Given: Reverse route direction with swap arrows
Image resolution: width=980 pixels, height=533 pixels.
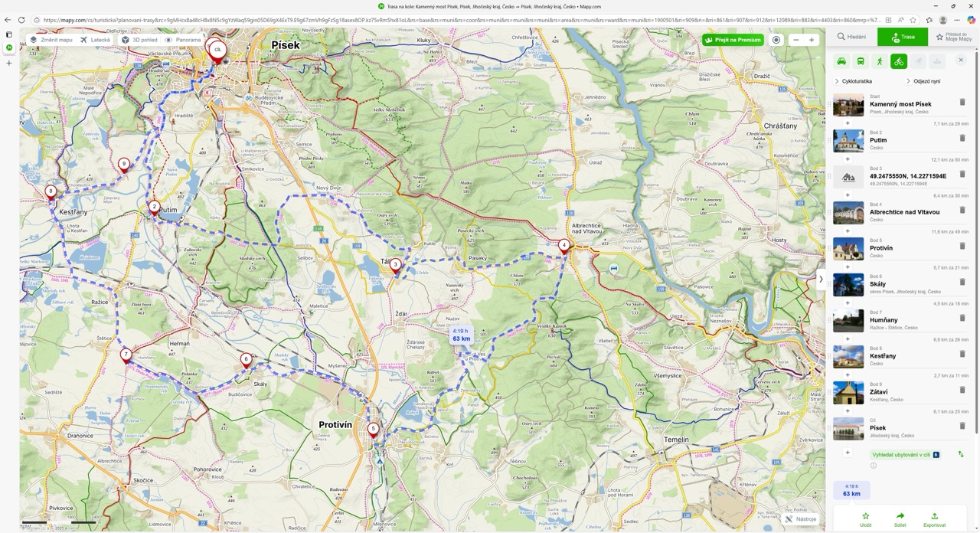Looking at the screenshot, I should (x=961, y=454).
